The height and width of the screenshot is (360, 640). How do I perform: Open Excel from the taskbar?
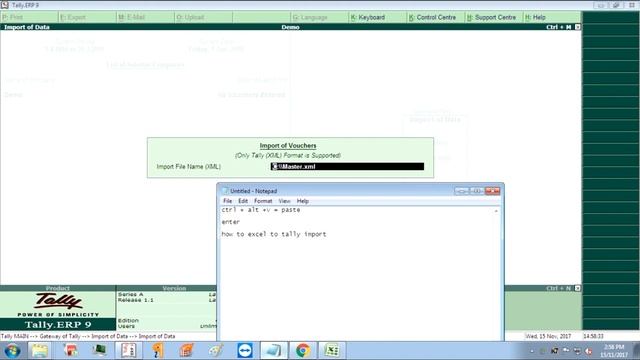pos(332,351)
